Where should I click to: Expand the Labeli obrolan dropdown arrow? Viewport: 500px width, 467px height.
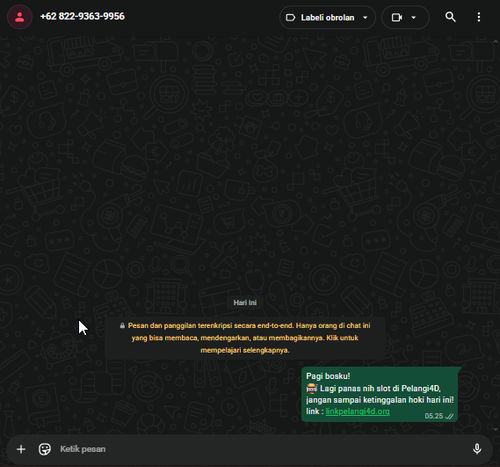[x=365, y=18]
